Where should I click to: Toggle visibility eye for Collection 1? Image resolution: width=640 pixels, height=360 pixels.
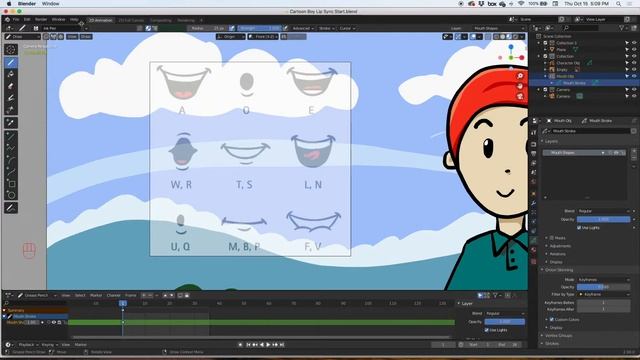pyautogui.click(x=634, y=43)
